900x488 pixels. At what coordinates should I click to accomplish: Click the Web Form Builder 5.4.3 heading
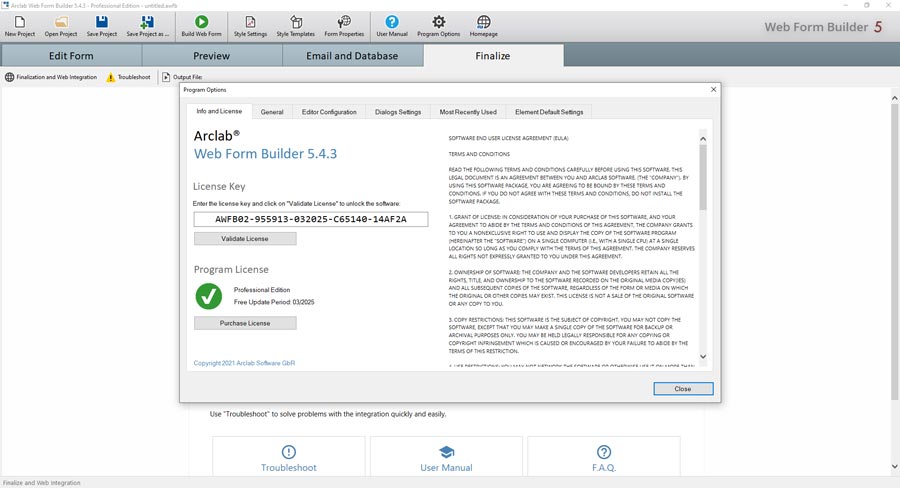point(265,154)
